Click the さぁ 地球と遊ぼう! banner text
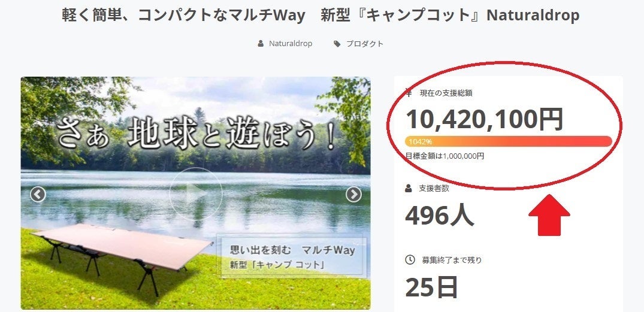This screenshot has height=312, width=644. (195, 134)
